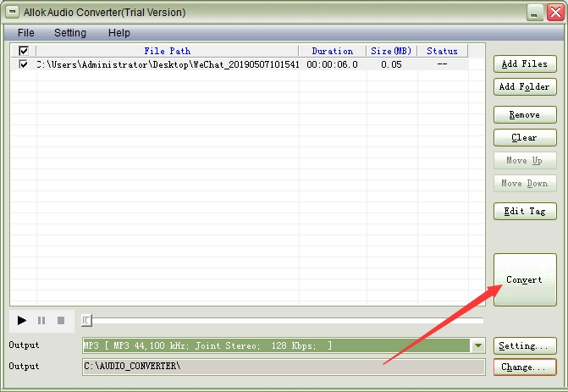Close the Allok Audio Converter window
The height and width of the screenshot is (392, 568).
pos(555,13)
